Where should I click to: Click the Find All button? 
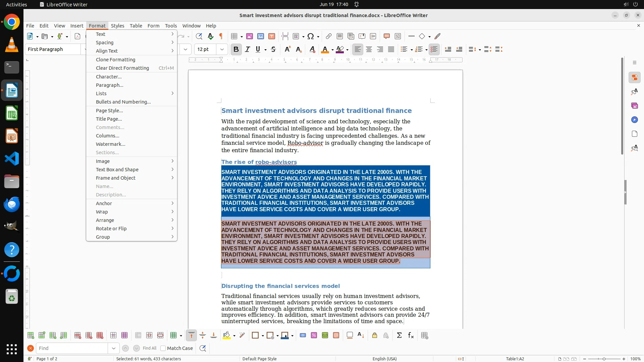pyautogui.click(x=150, y=348)
